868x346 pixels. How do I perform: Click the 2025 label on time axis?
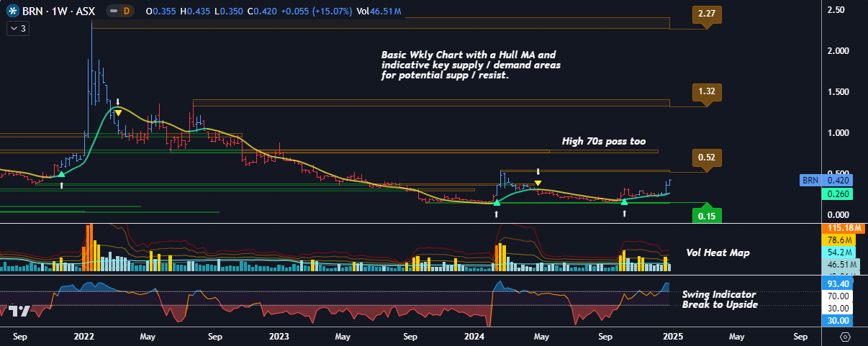672,336
